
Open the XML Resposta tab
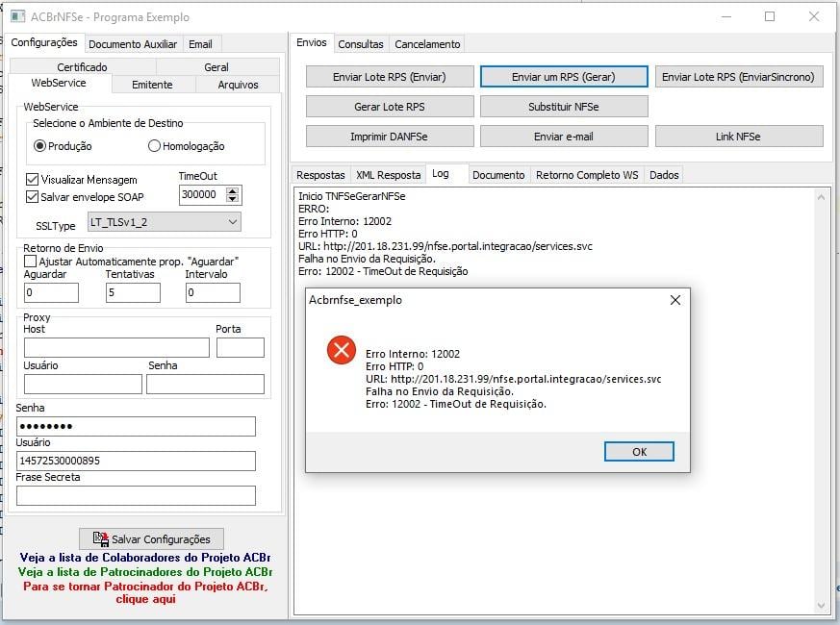coord(389,175)
